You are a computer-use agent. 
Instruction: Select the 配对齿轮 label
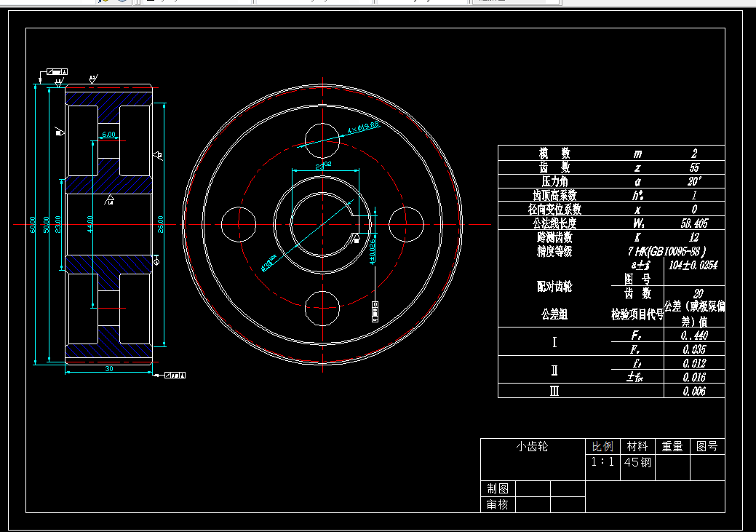[x=554, y=287]
